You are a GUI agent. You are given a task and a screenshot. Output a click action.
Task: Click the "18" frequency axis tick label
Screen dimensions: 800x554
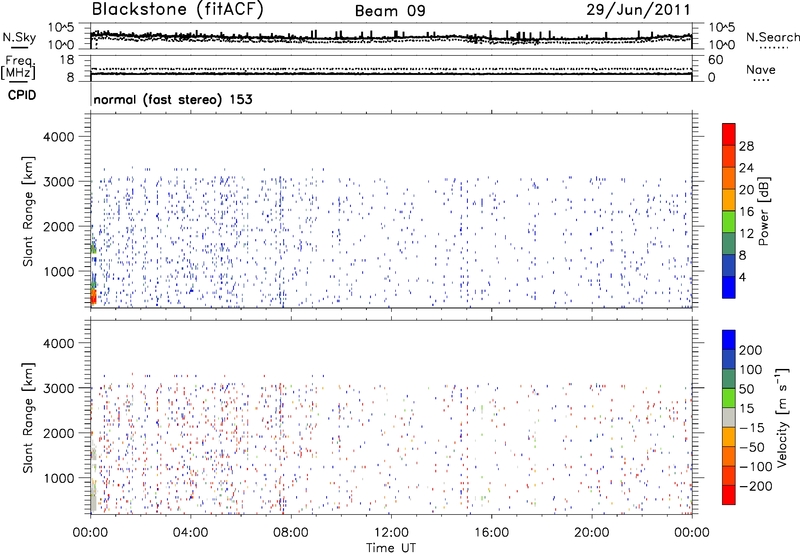point(67,60)
